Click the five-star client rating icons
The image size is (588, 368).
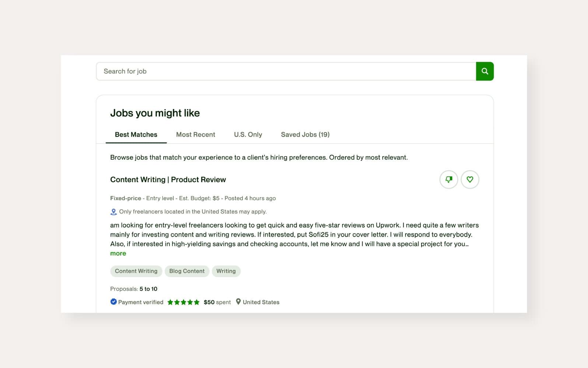point(183,302)
